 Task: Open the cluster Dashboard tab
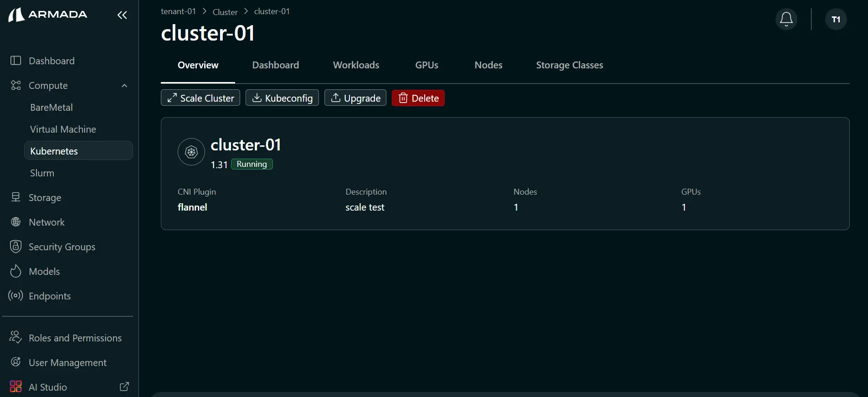click(276, 65)
